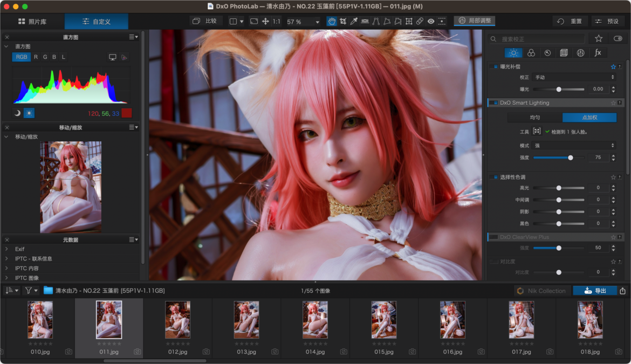Select 点加权 Smart Lighting mode

click(x=589, y=118)
